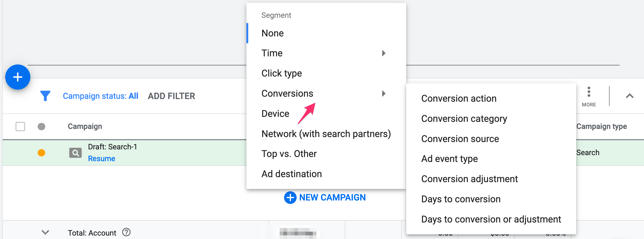
Task: Pick Days to conversion segment
Action: tap(461, 199)
